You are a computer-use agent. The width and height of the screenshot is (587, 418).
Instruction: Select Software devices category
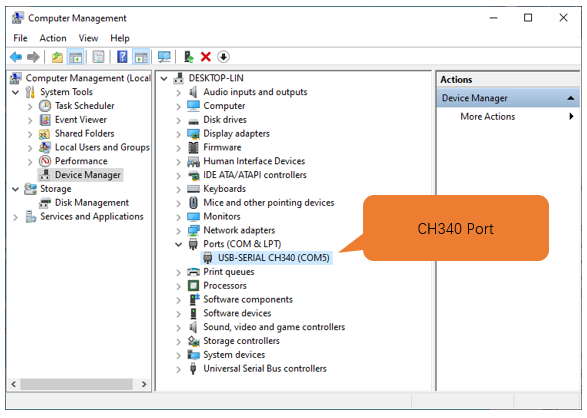click(237, 314)
